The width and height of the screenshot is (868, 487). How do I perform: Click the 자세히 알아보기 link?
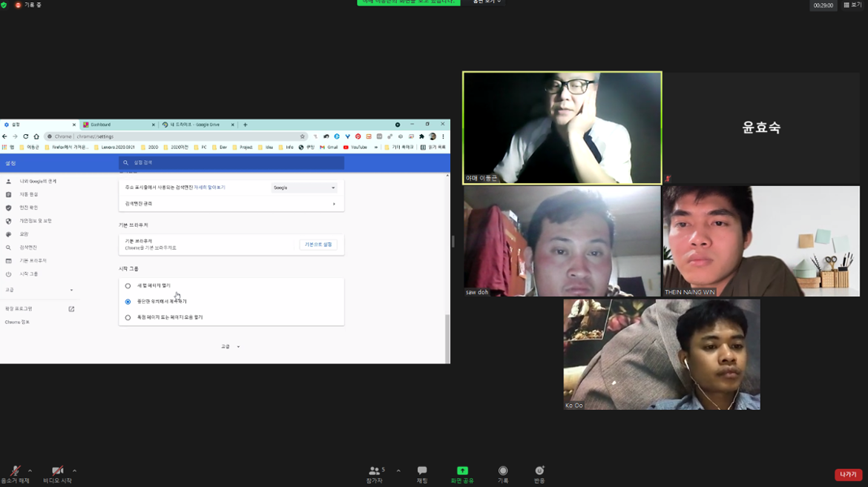pyautogui.click(x=209, y=188)
